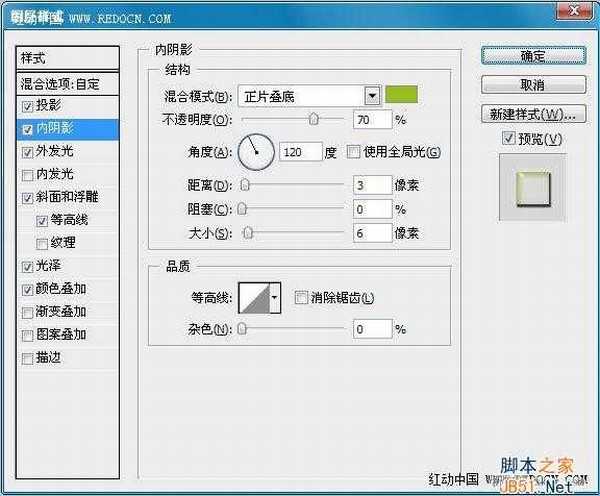This screenshot has height=496, width=600.
Task: Click the 确定 button to confirm
Action: point(532,56)
